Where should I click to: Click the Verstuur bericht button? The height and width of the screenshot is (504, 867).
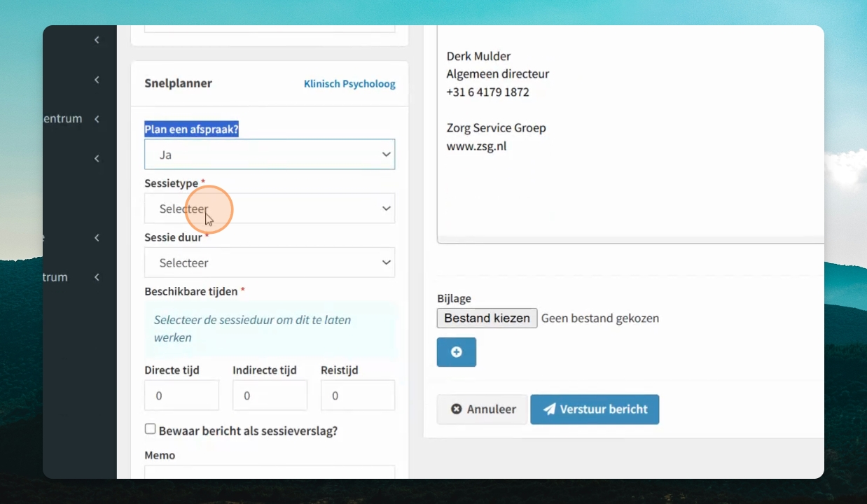[x=595, y=409]
